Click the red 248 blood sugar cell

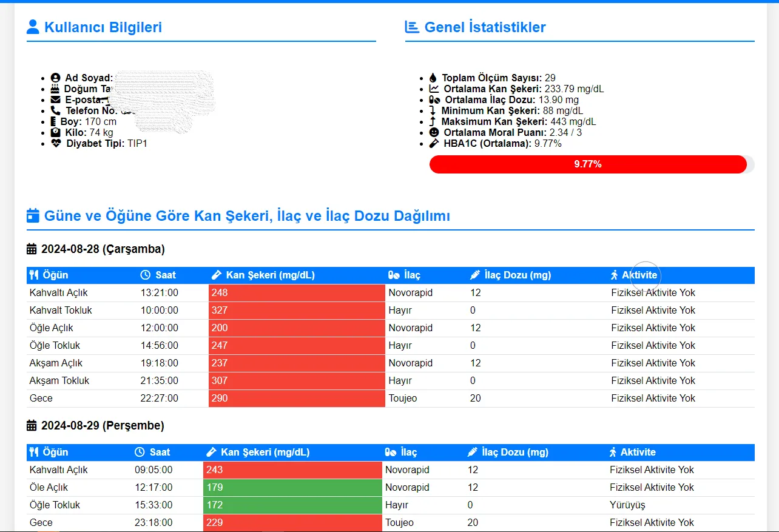coord(297,293)
